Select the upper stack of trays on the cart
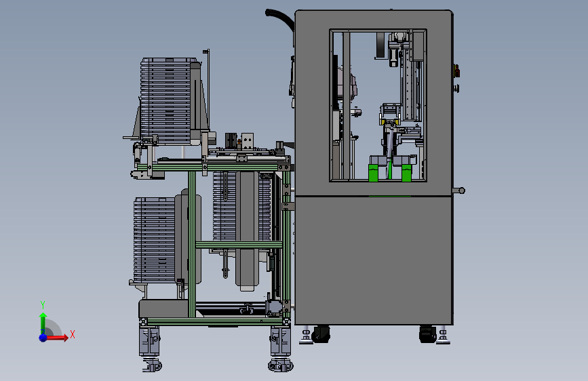The width and height of the screenshot is (588, 381). (165, 101)
